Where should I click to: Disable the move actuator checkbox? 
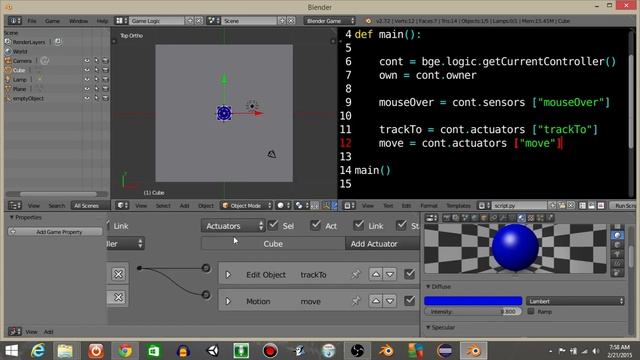point(409,301)
